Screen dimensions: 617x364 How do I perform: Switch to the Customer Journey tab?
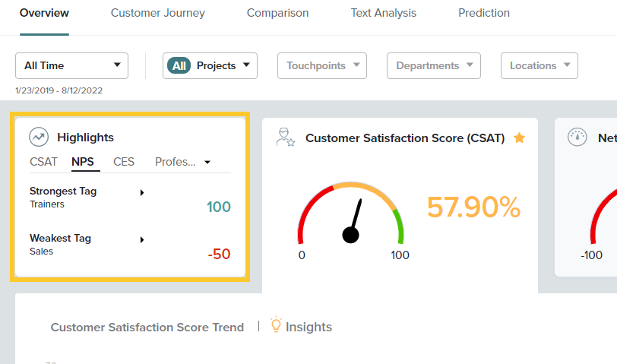157,13
